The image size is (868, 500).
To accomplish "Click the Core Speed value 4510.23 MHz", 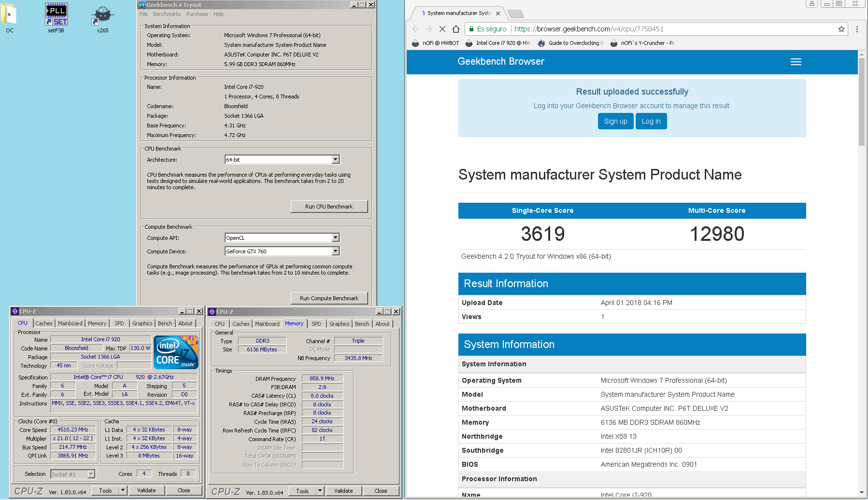I will click(73, 430).
